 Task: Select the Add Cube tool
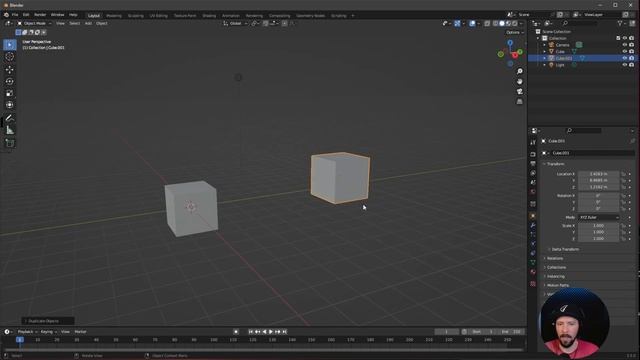[x=10, y=143]
